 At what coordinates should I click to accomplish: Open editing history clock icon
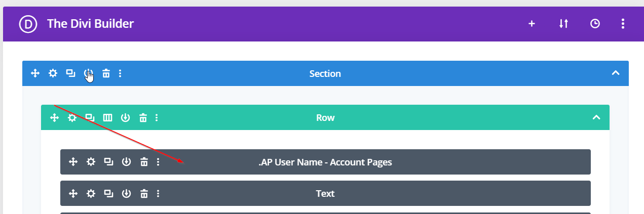(595, 24)
